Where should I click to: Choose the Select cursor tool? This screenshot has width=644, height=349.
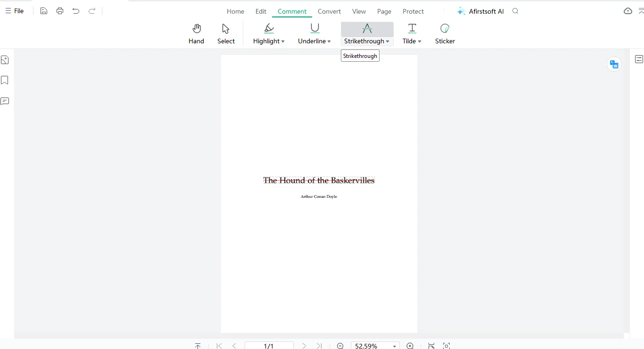pyautogui.click(x=226, y=33)
